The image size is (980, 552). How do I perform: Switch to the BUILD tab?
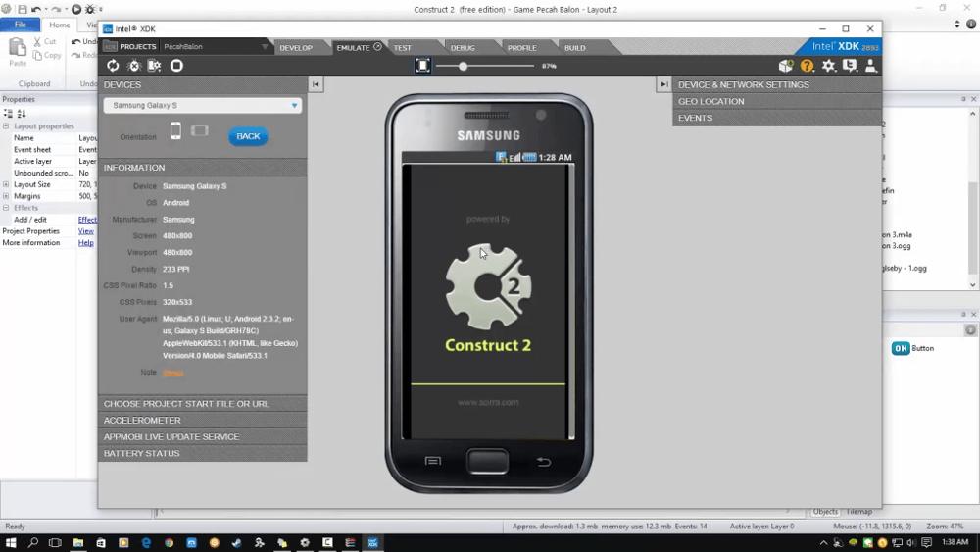click(575, 47)
